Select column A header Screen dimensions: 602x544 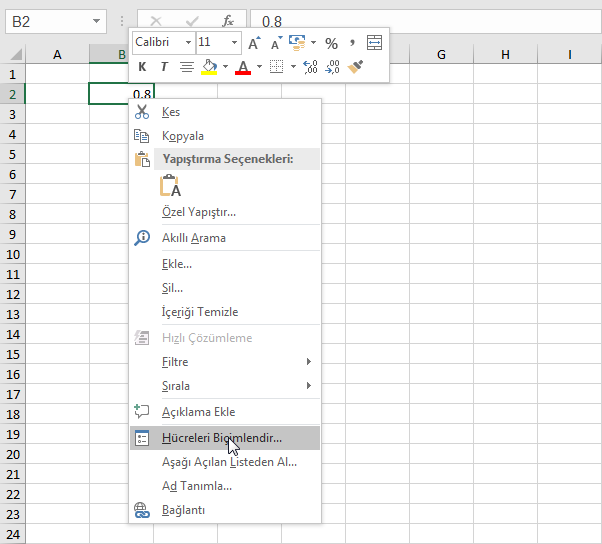click(57, 55)
